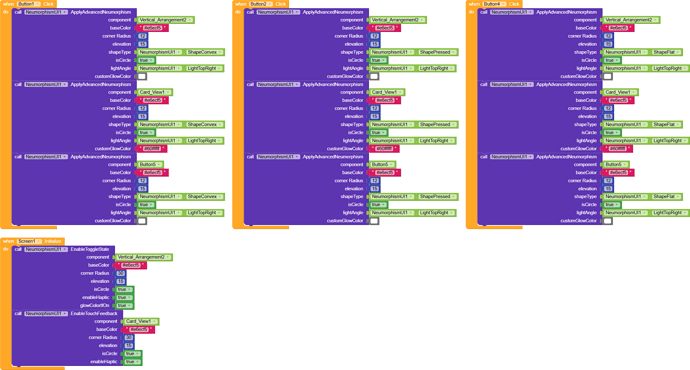Edit corner Radius 20 in EnableToggleState call
Viewport: 690px width, 370px height.
point(121,273)
